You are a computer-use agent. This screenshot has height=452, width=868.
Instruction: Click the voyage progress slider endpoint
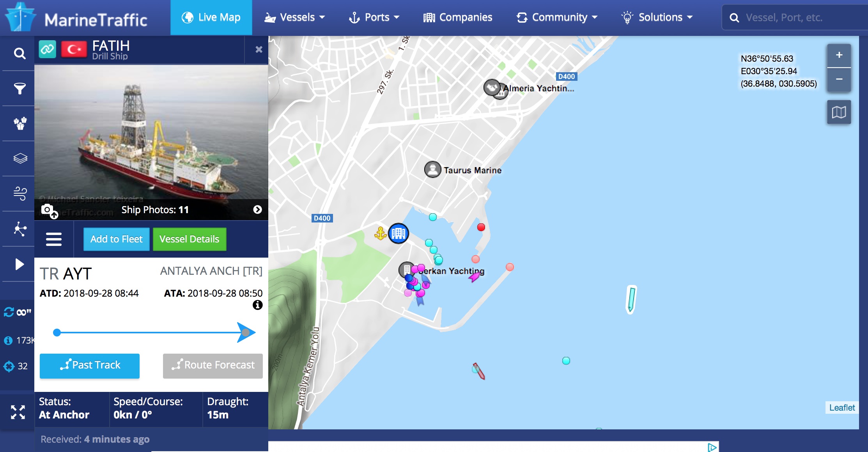pyautogui.click(x=245, y=333)
